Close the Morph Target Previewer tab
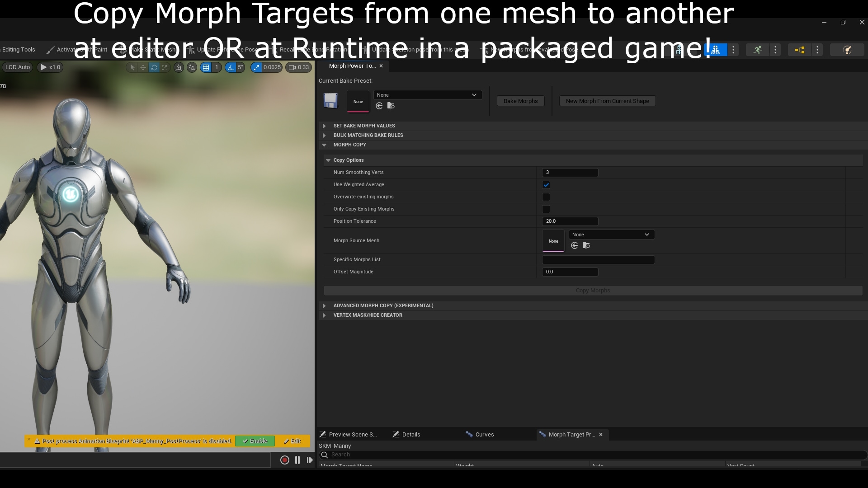This screenshot has height=488, width=868. pos(601,435)
